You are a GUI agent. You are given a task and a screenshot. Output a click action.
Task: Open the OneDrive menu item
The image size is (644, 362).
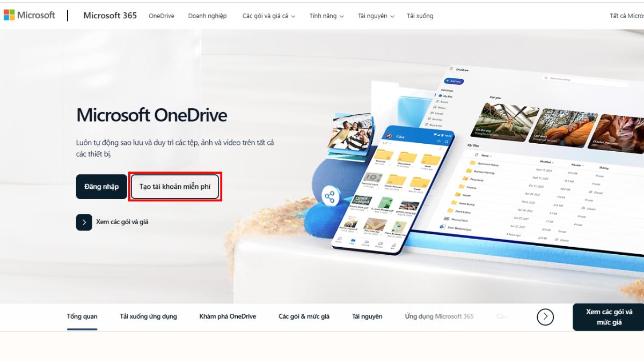pyautogui.click(x=162, y=16)
